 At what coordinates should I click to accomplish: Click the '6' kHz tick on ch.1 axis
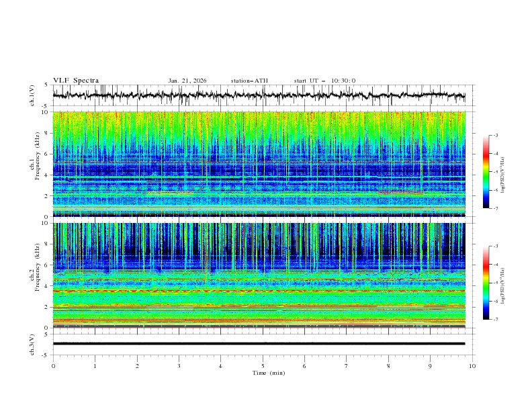coord(48,154)
